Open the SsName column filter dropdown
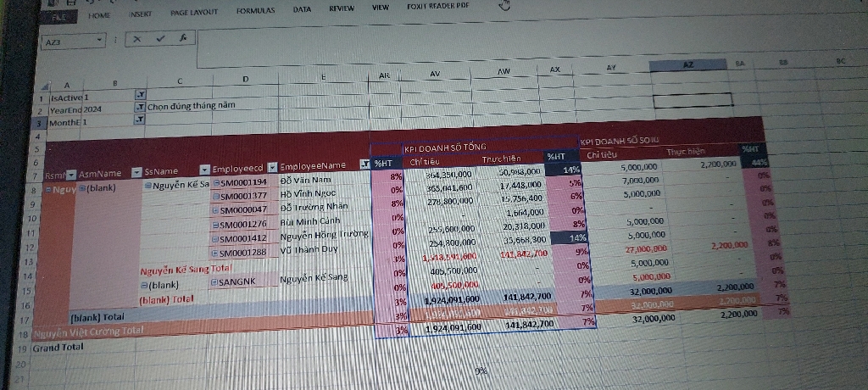The image size is (868, 390). (204, 170)
